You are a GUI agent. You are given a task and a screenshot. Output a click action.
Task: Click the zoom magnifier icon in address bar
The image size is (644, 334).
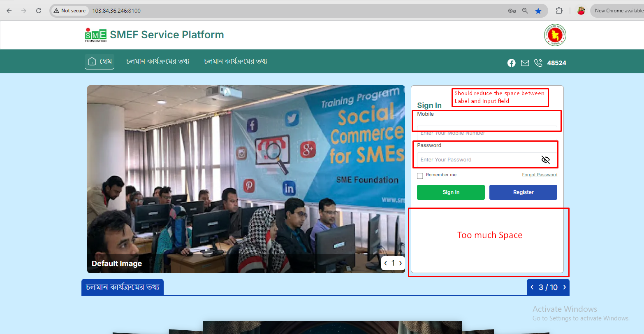point(525,11)
